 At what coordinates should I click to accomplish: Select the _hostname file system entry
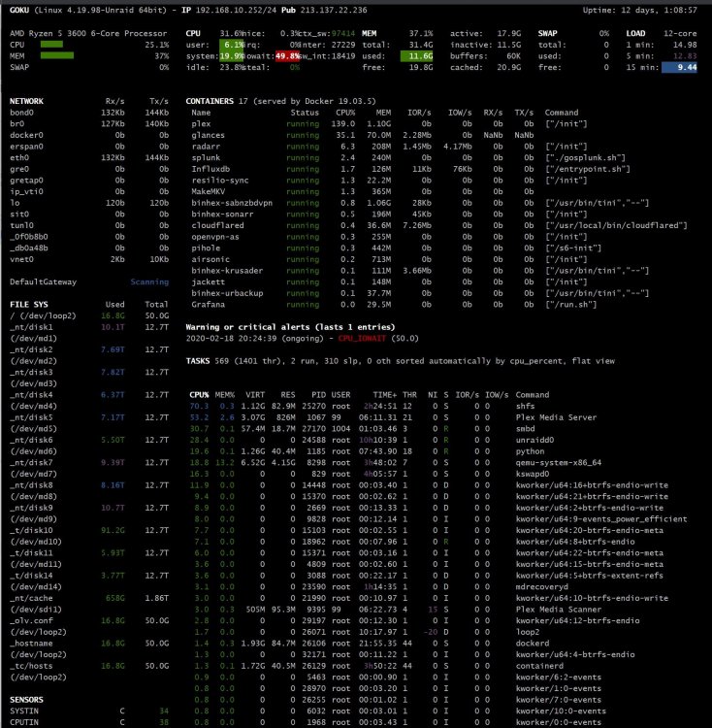(x=89, y=648)
